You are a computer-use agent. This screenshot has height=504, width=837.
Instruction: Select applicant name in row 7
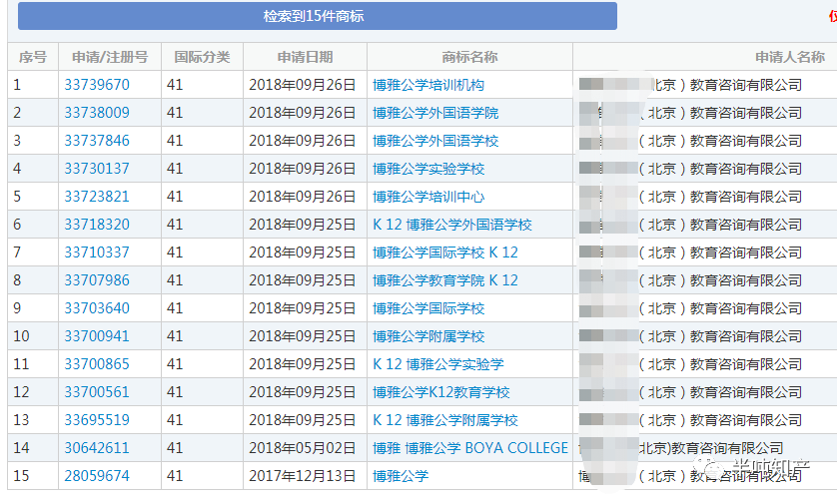[691, 252]
